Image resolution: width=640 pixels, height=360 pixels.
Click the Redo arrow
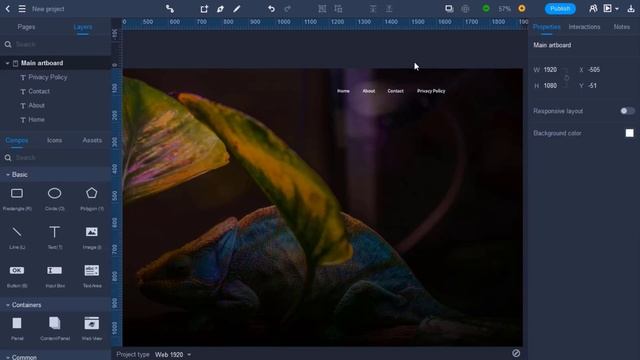288,9
